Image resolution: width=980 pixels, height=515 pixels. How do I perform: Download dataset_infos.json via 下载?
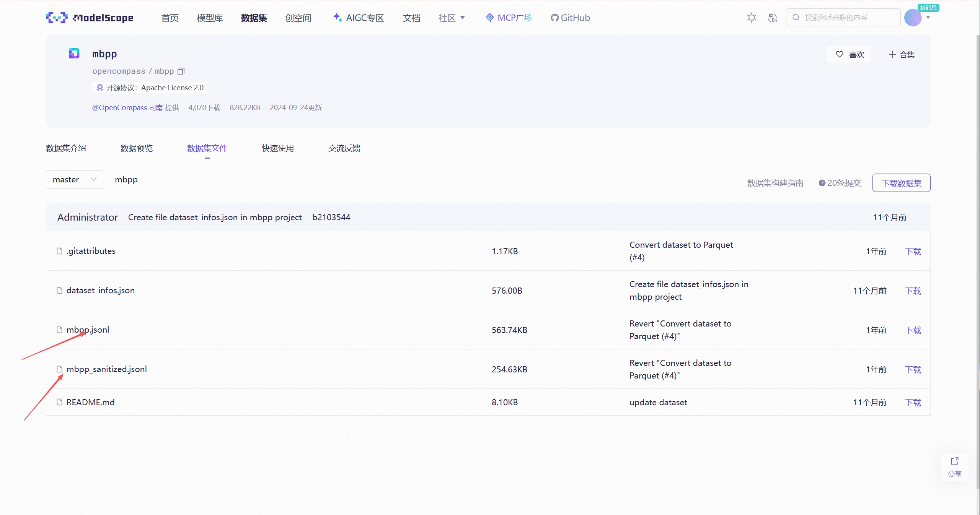(x=913, y=291)
